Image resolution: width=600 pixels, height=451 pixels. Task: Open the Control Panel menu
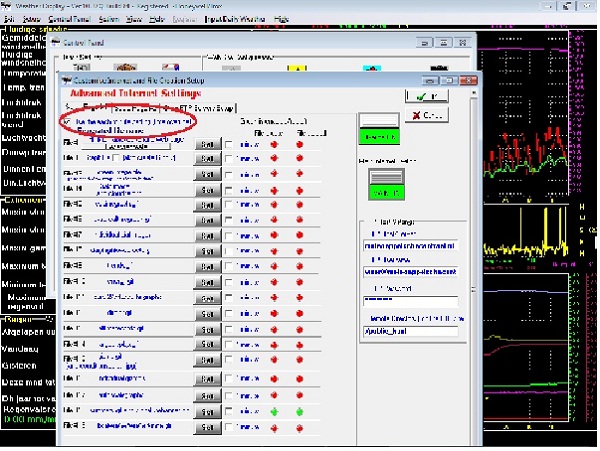click(69, 19)
